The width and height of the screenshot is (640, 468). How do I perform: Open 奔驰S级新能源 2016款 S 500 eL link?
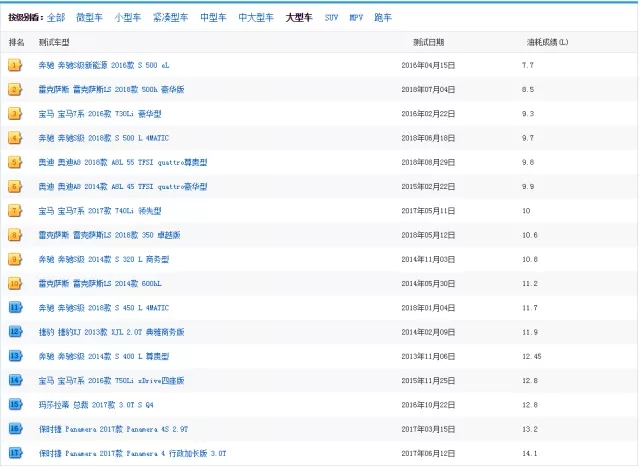coord(104,65)
